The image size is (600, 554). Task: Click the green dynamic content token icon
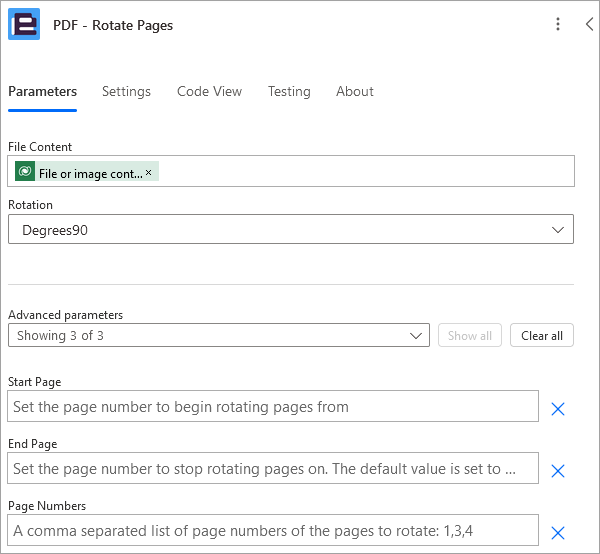coord(25,171)
